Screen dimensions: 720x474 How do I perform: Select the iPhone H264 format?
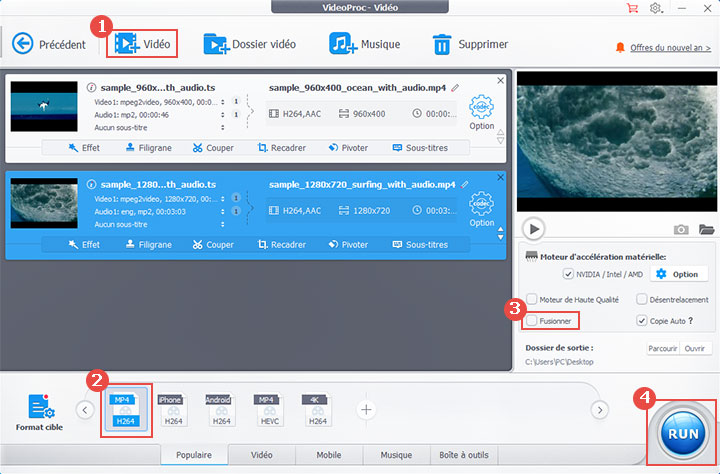pos(173,410)
